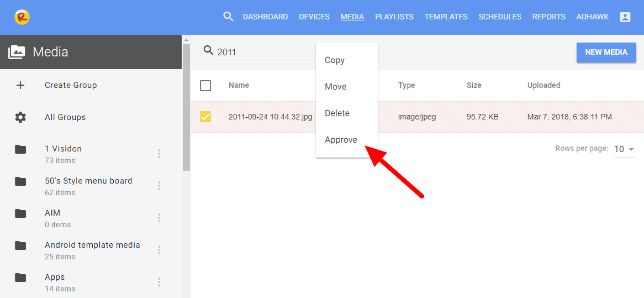Go to the Templates navigation item
Screen dimensions: 644x298
[x=446, y=17]
